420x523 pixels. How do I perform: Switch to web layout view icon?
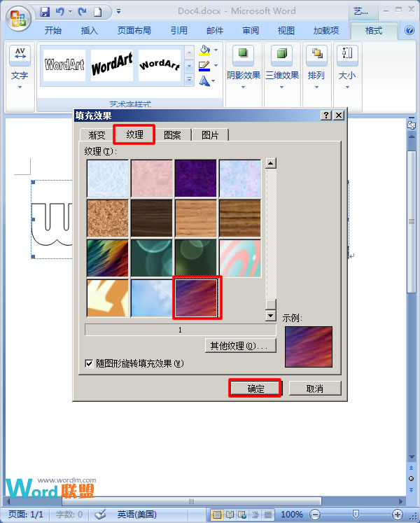click(x=242, y=515)
